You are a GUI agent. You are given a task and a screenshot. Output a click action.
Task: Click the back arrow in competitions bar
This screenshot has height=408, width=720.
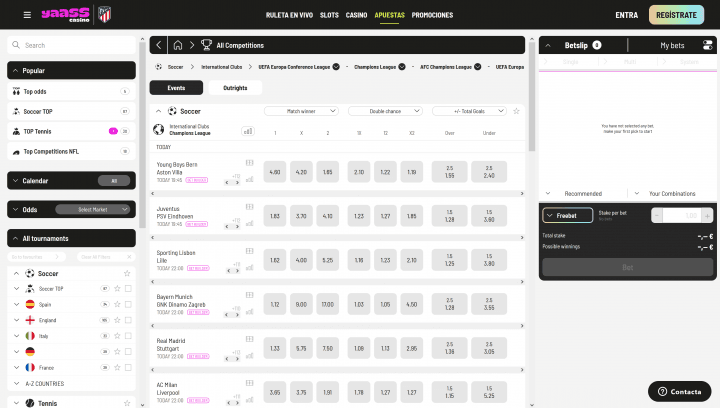[158, 45]
